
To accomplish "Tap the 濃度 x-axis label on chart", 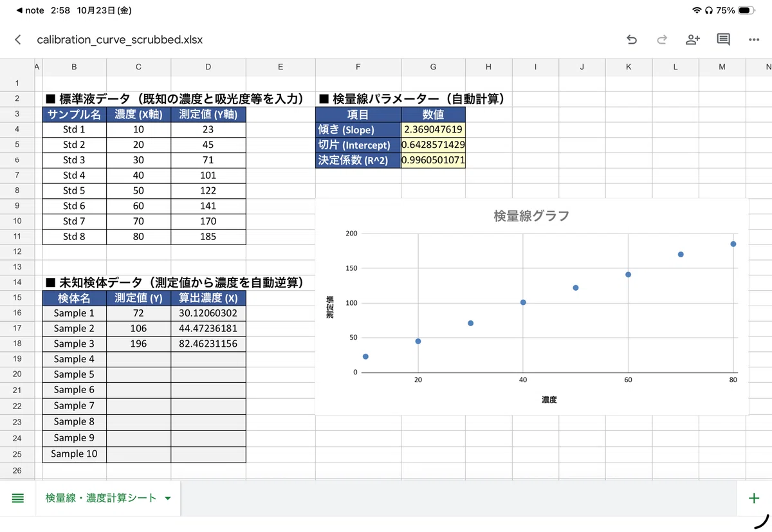I will click(549, 399).
